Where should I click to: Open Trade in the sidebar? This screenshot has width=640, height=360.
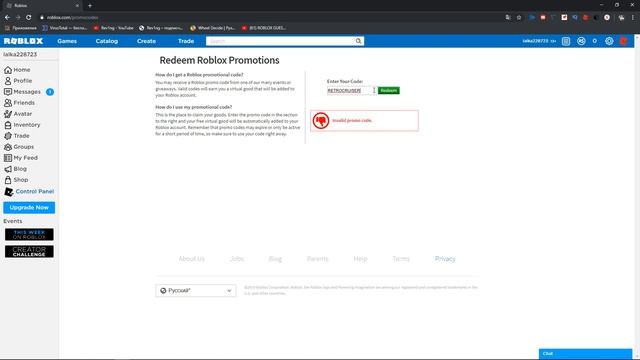[17, 136]
